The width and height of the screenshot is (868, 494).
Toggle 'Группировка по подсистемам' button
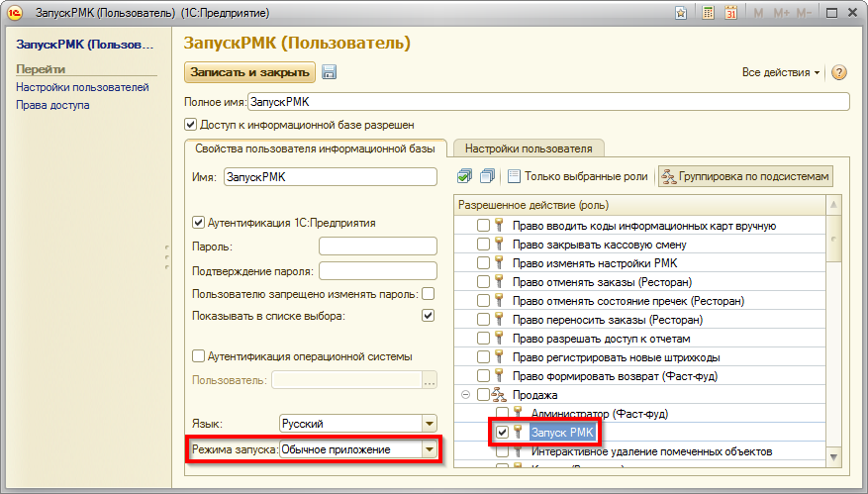(x=745, y=176)
